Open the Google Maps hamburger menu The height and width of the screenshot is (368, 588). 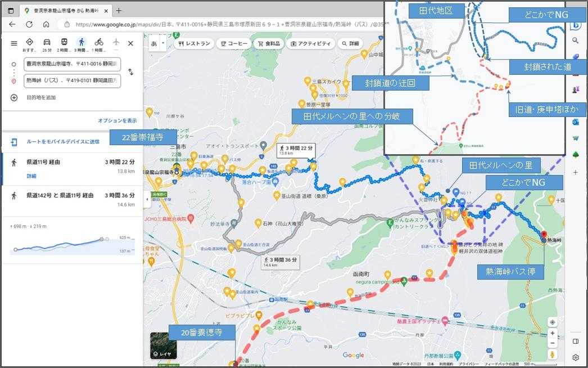click(13, 43)
